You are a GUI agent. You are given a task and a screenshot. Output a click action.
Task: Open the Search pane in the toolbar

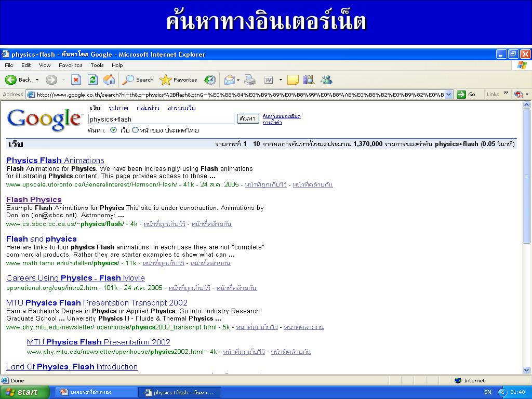click(138, 79)
